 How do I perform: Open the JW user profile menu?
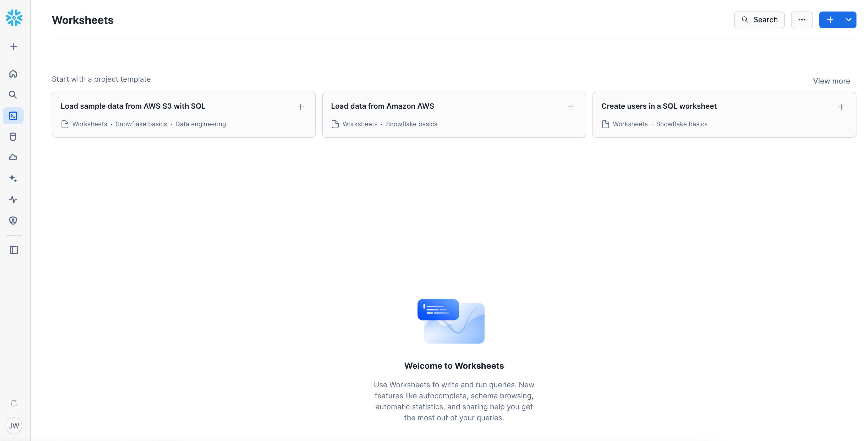[x=14, y=426]
